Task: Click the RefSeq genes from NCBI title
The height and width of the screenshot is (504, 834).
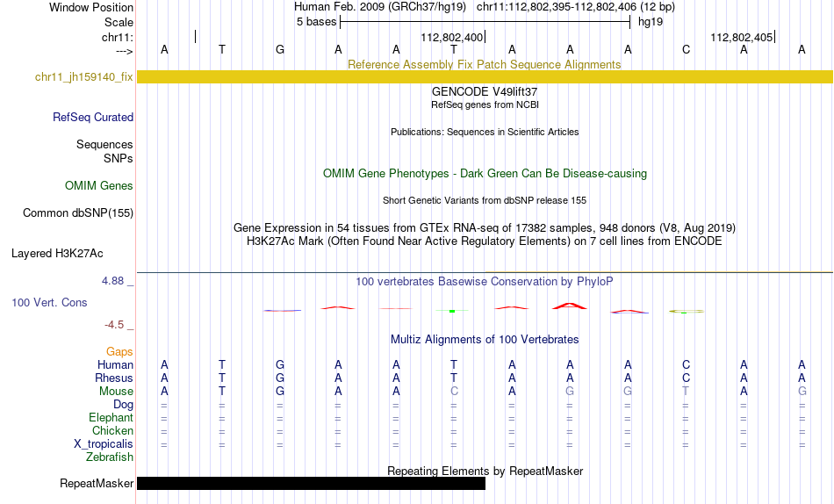Action: tap(485, 104)
